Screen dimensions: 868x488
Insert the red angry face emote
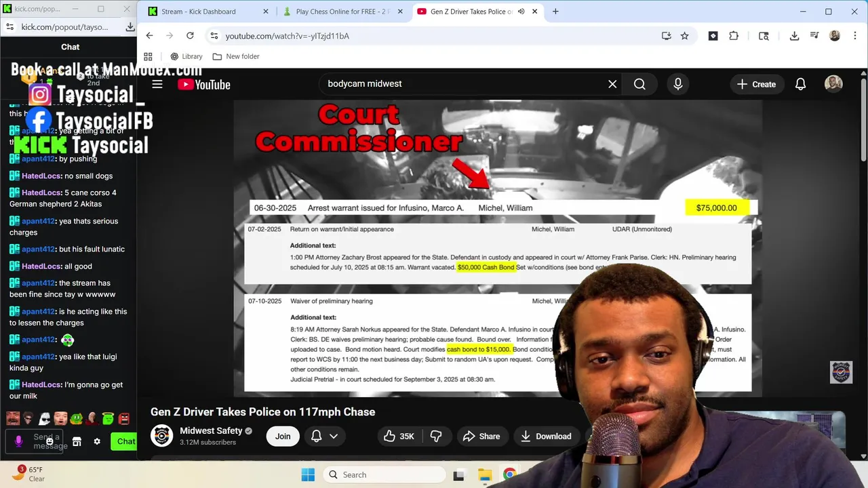[123, 419]
